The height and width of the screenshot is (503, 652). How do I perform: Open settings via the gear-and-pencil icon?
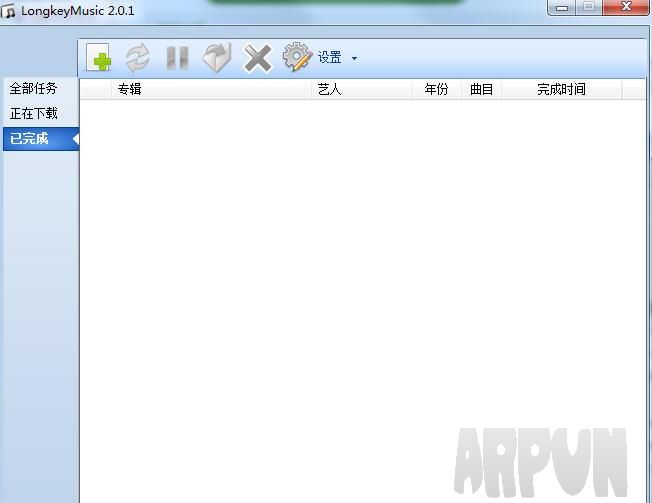click(297, 57)
